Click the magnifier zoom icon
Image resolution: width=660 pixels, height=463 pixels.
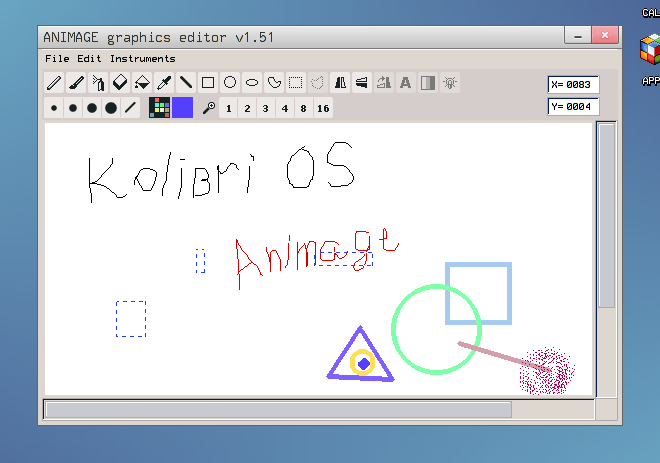tap(209, 108)
